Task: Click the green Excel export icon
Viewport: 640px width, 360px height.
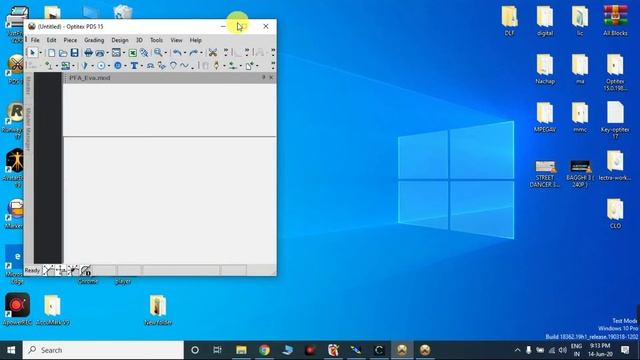Action: pyautogui.click(x=133, y=53)
